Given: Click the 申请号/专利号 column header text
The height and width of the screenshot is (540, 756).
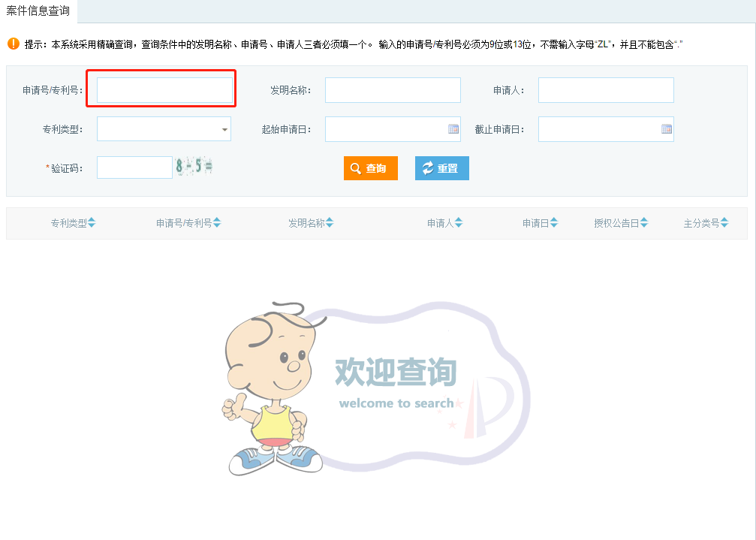Looking at the screenshot, I should [184, 223].
